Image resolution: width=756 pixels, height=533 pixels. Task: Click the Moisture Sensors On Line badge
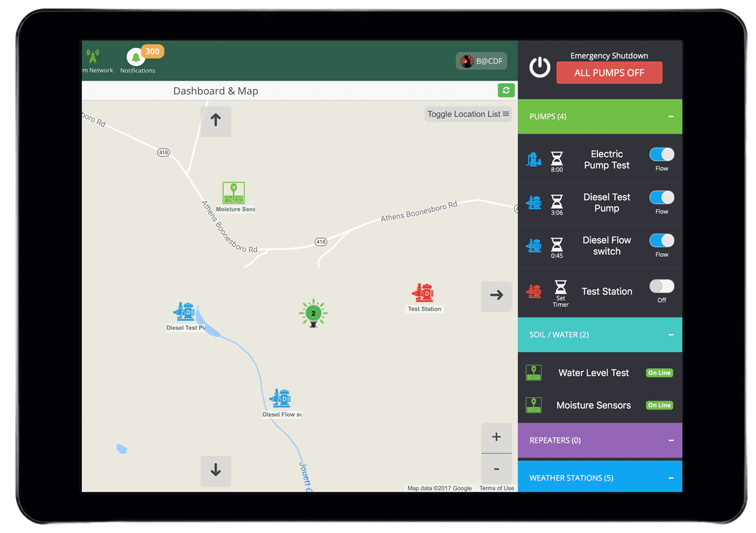coord(659,405)
